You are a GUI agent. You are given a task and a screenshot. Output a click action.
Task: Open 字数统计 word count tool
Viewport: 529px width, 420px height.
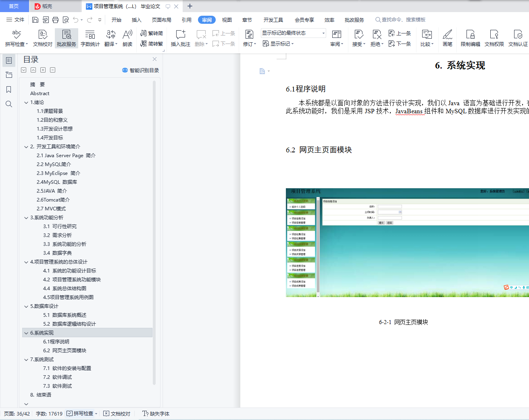click(x=90, y=38)
